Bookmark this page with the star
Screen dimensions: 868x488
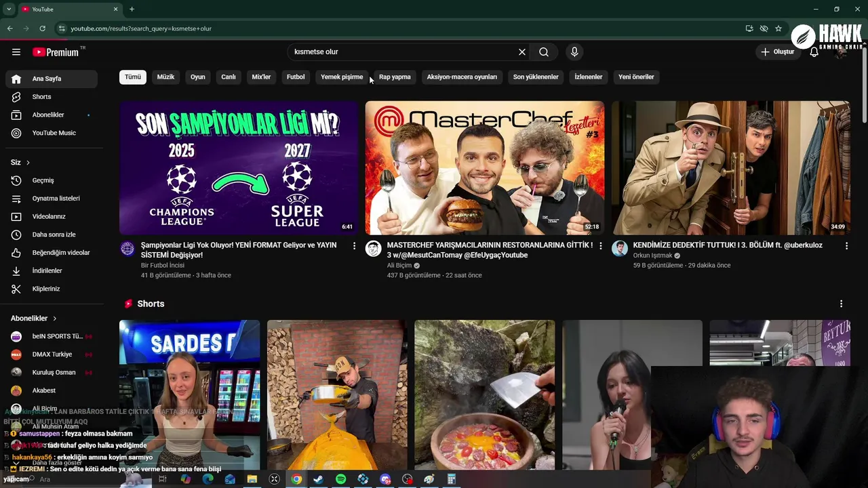pos(778,28)
